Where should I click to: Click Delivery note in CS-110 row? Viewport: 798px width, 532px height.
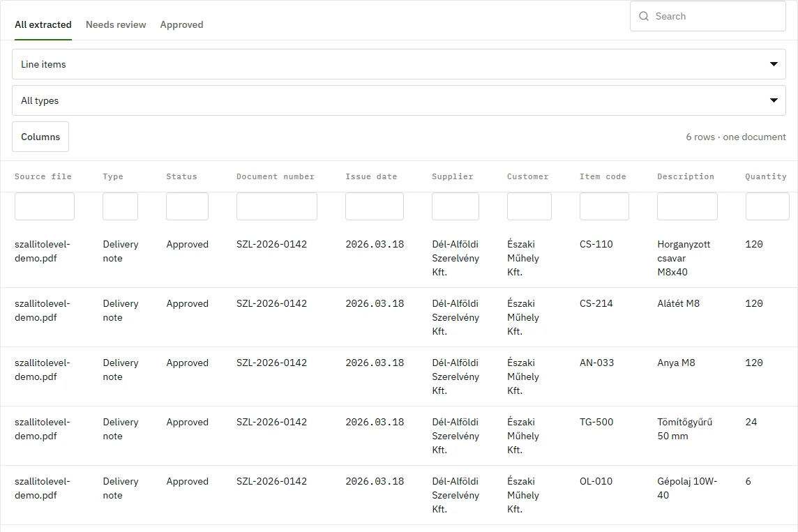(121, 251)
